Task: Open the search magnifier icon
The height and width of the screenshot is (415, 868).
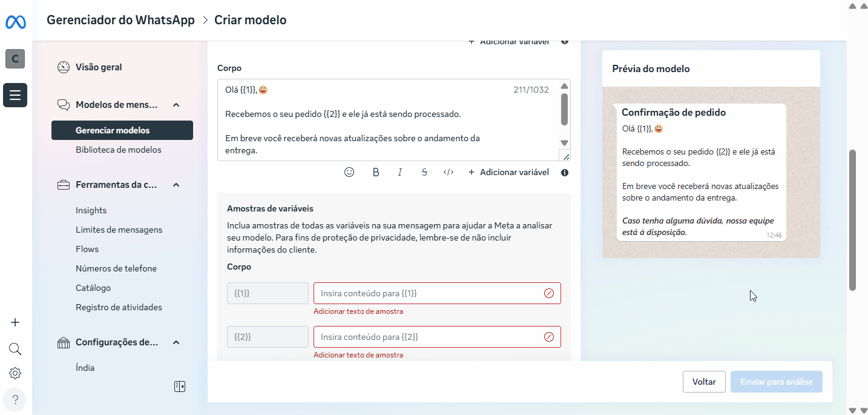Action: coord(15,349)
